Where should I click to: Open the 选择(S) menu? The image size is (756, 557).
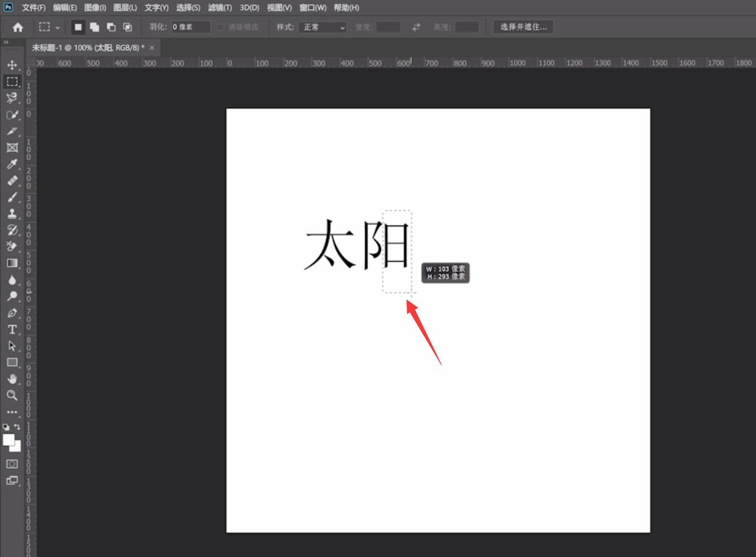pos(188,7)
